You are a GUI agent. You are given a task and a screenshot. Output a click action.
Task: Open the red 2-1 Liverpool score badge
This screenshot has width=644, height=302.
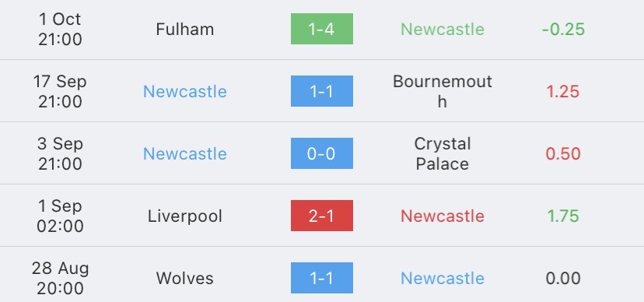click(321, 216)
